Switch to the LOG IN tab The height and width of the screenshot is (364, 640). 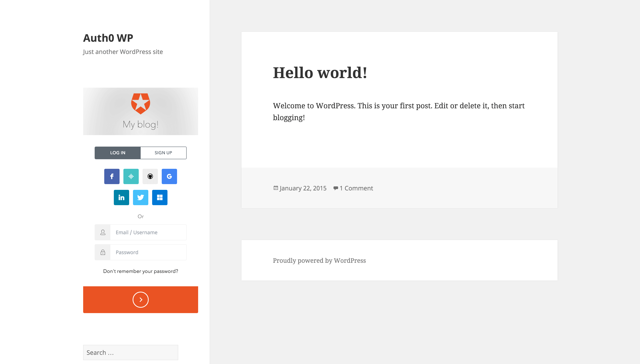[118, 153]
